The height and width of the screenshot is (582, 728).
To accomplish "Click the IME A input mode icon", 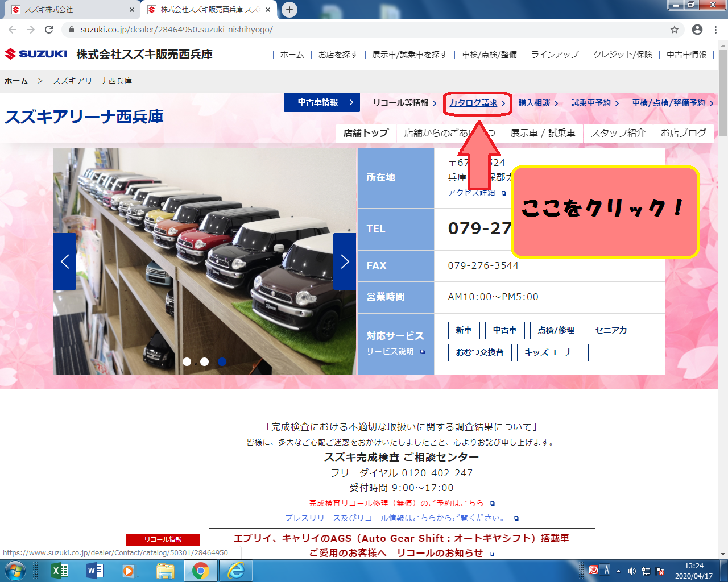I will (606, 570).
